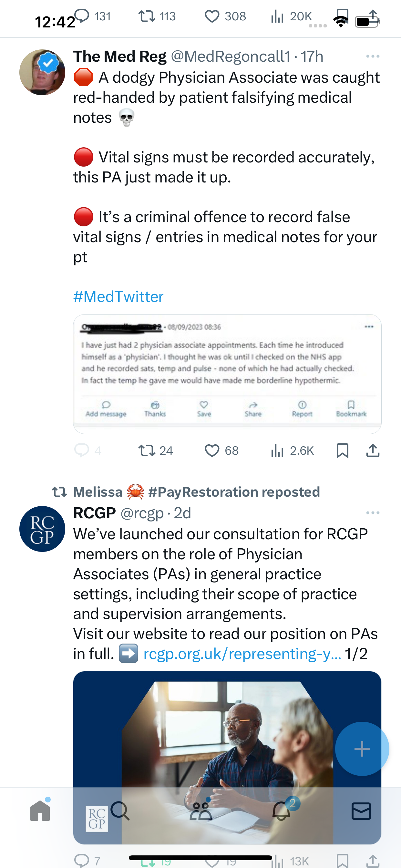Repost The Med Reg post showing 24
Image resolution: width=401 pixels, height=868 pixels.
tap(156, 450)
